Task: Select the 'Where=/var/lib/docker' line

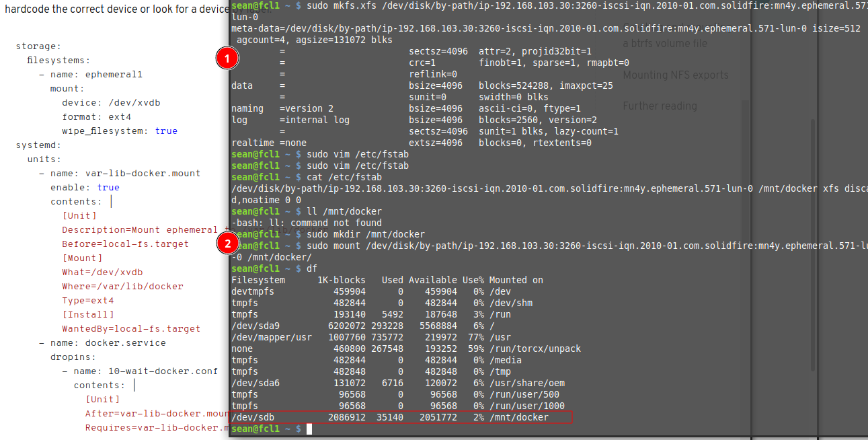Action: [122, 287]
